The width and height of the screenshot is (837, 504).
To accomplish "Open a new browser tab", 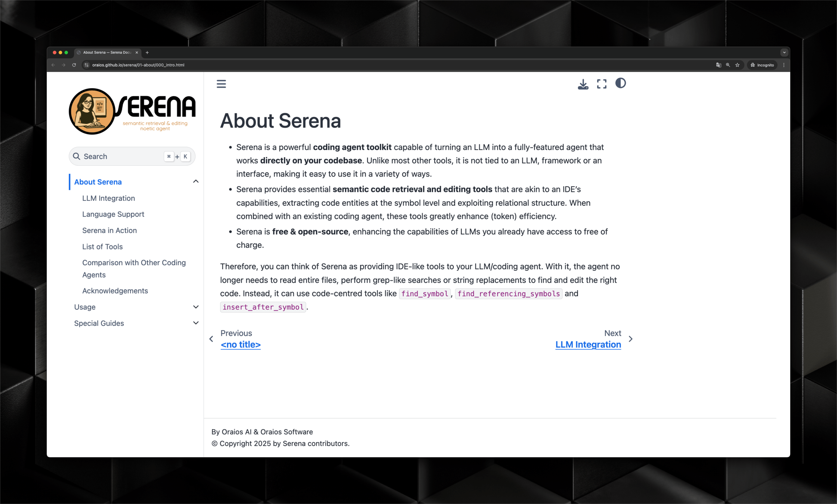I will point(147,53).
